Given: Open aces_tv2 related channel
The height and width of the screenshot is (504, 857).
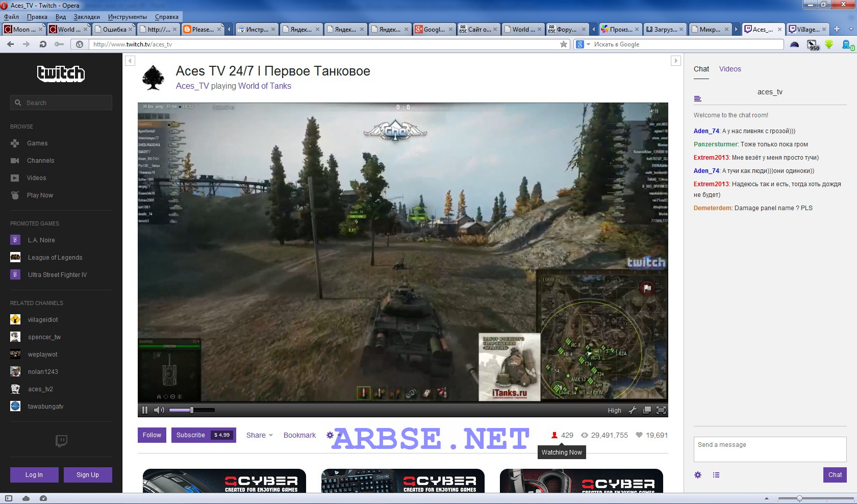Looking at the screenshot, I should pyautogui.click(x=32, y=389).
